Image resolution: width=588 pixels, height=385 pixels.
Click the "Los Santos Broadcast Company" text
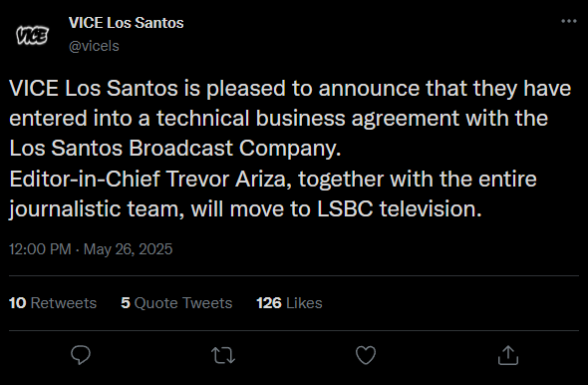(173, 148)
